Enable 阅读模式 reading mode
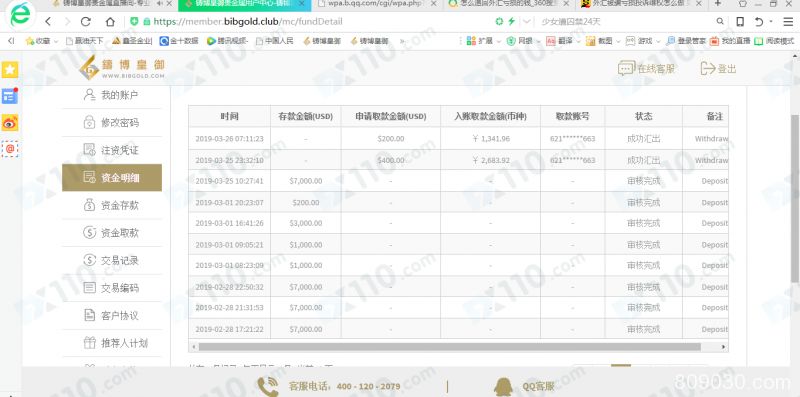 (x=774, y=41)
